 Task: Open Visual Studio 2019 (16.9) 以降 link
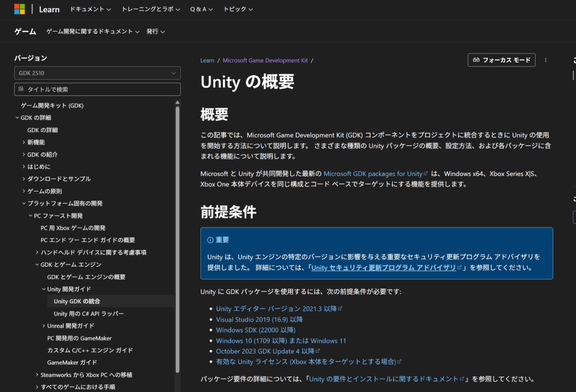pyautogui.click(x=259, y=319)
